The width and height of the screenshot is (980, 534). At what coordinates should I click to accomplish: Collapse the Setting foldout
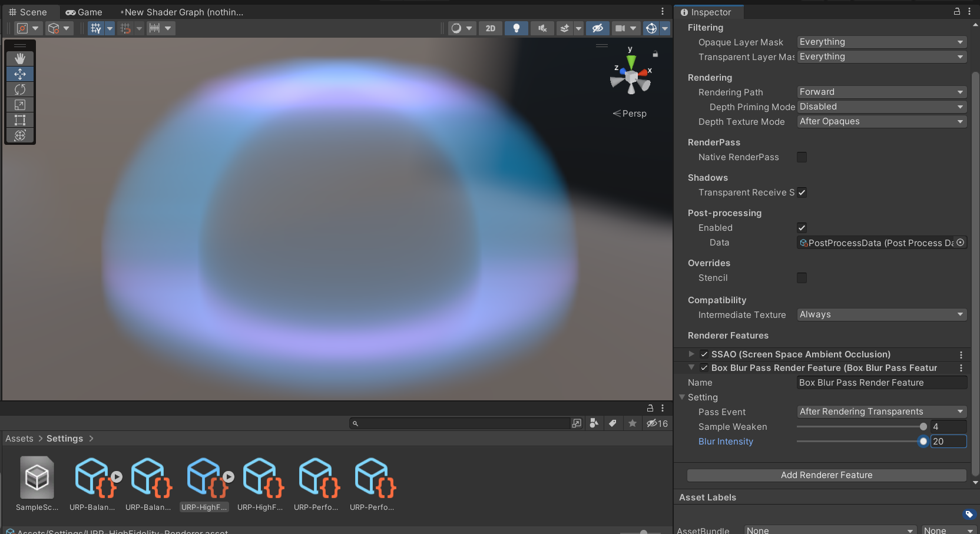682,397
